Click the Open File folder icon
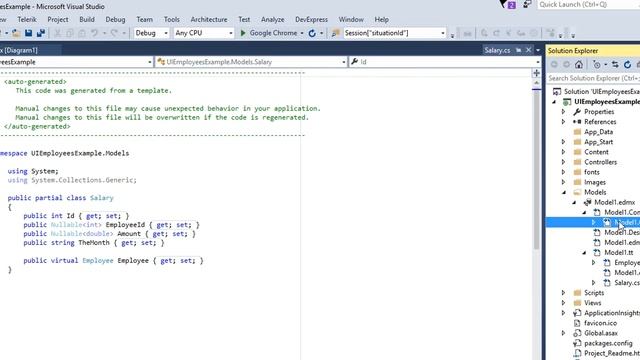 click(16, 33)
